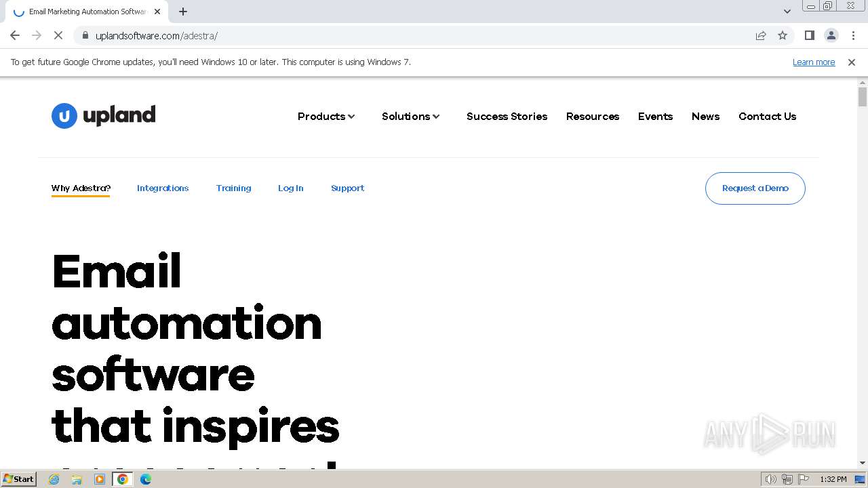The image size is (868, 488).
Task: Dismiss the Chrome update notification bar
Action: tap(852, 62)
